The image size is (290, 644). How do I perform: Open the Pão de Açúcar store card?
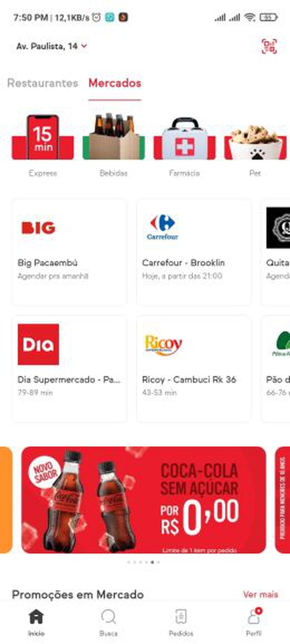point(275,369)
